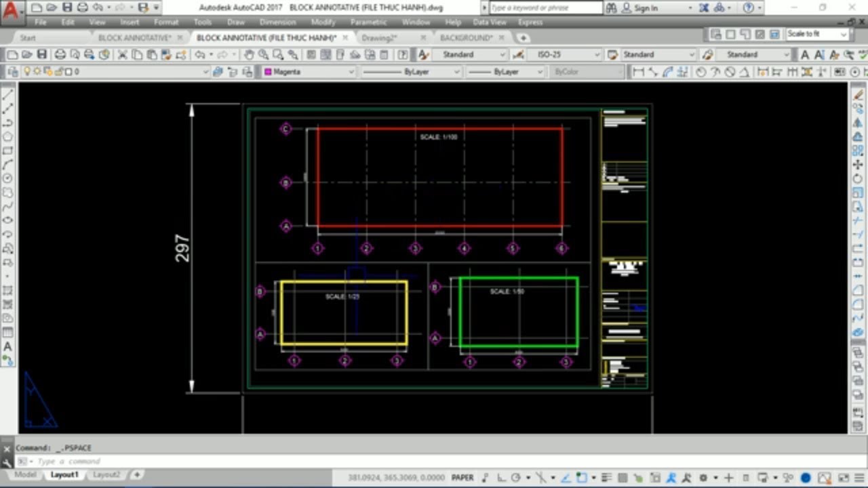Switch to the Model layout tab
The image size is (868, 488).
point(25,474)
